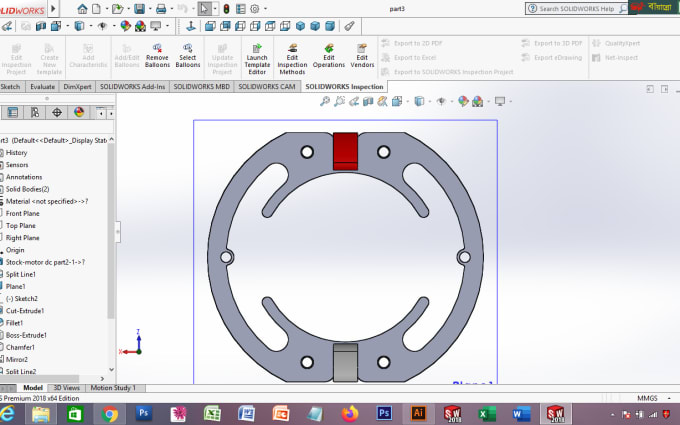Click Previous View icon in the second toolbar row
Screen dimensions: 680x425
[7, 26]
